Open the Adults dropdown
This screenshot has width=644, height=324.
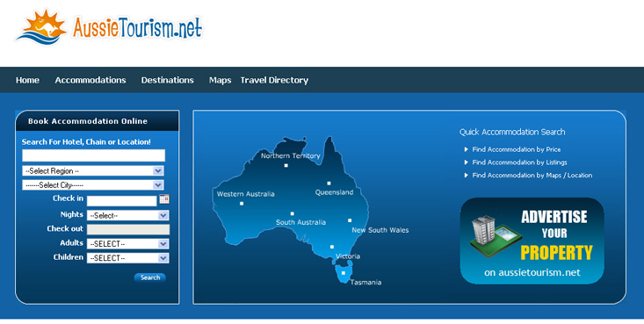(x=127, y=244)
